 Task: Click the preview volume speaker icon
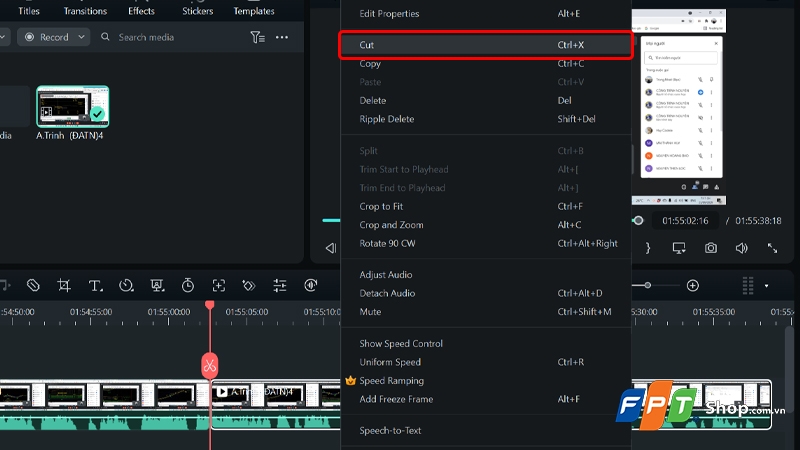741,248
